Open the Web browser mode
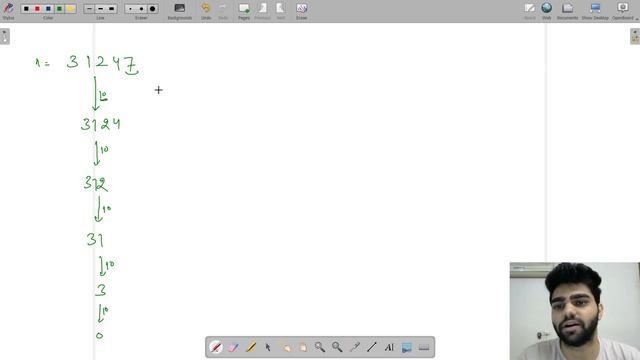Image resolution: width=640 pixels, height=360 pixels. pos(547,11)
